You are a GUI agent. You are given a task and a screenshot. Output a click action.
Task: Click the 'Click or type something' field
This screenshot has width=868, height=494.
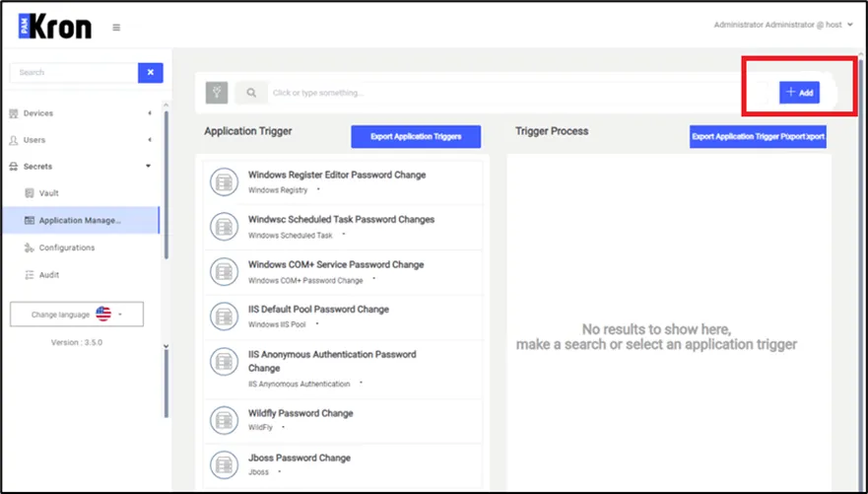pos(517,93)
